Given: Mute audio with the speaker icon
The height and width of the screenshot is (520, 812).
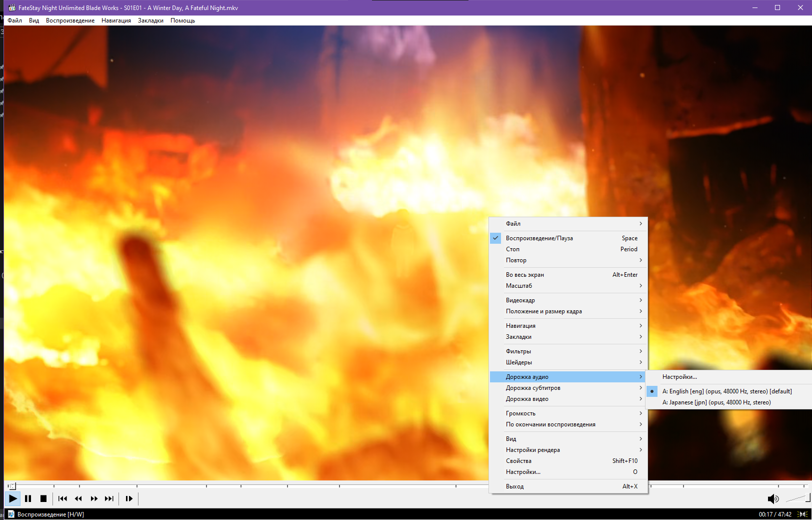Looking at the screenshot, I should (x=772, y=498).
